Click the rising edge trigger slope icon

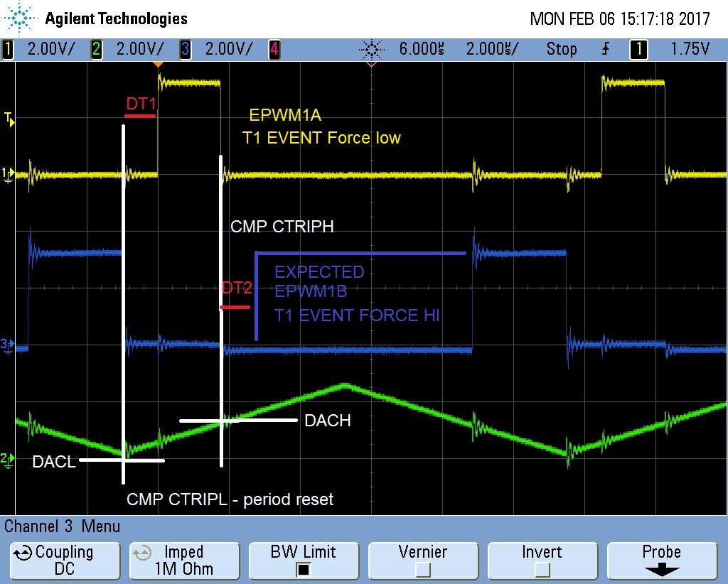click(x=606, y=49)
